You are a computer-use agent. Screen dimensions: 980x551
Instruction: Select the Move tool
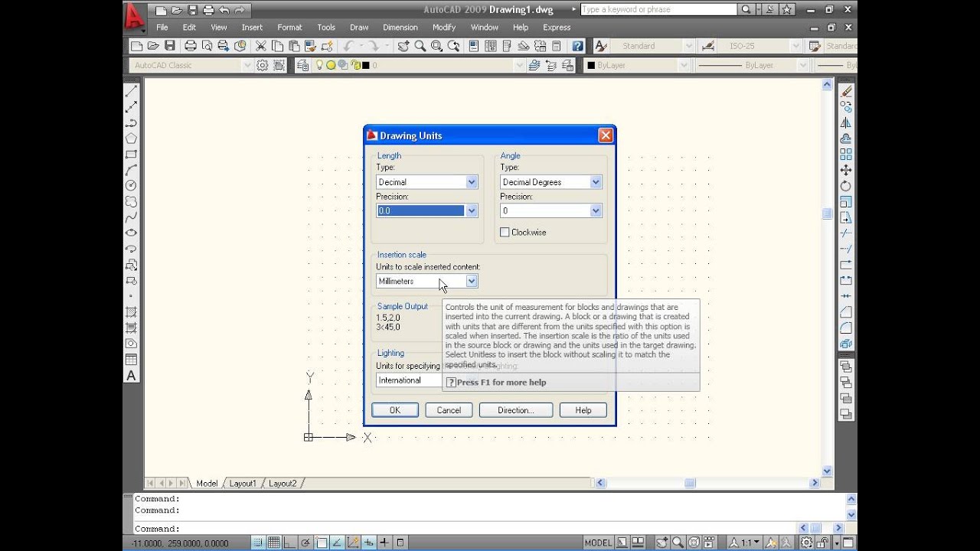846,170
